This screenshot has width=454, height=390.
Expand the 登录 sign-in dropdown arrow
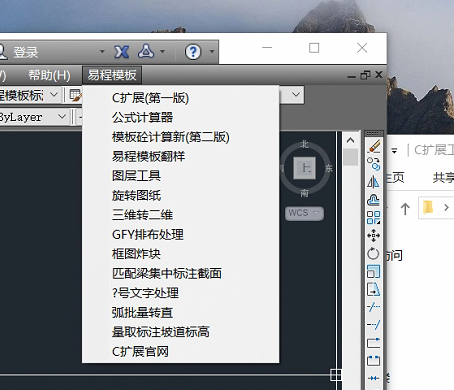pos(102,52)
